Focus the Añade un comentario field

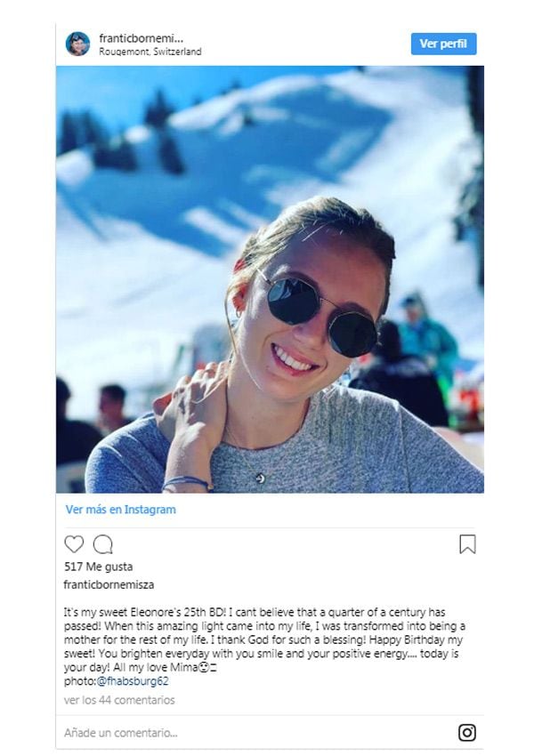click(x=261, y=733)
